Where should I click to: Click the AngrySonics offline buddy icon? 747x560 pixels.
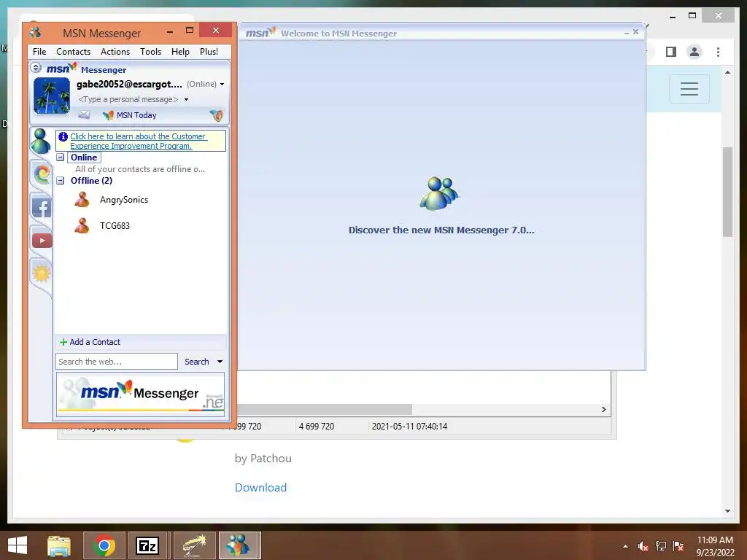pos(82,200)
